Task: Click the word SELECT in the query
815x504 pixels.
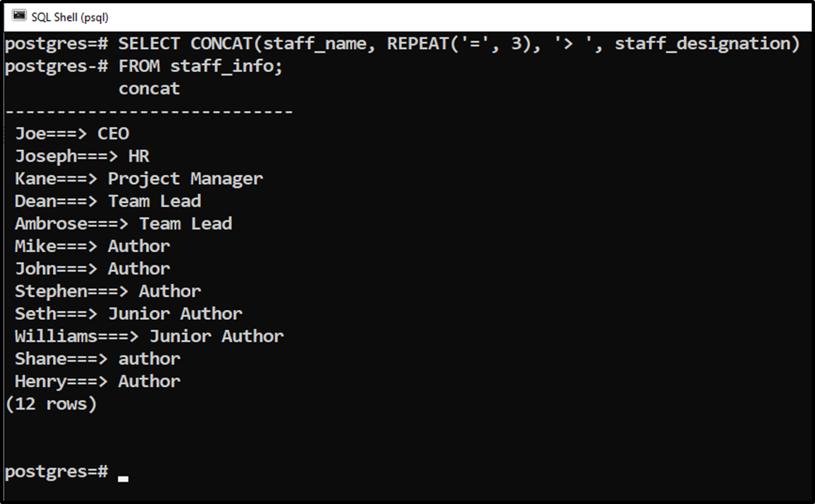Action: 149,44
